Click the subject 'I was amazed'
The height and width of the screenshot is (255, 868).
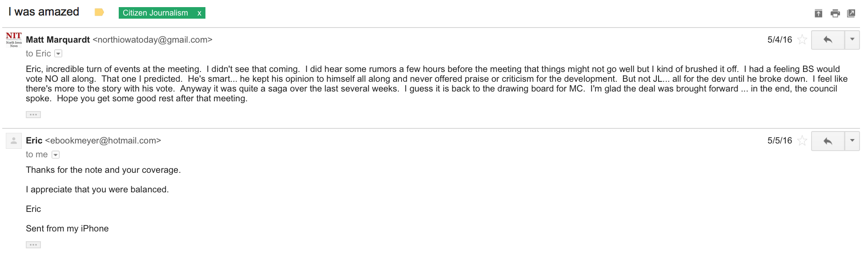(44, 12)
